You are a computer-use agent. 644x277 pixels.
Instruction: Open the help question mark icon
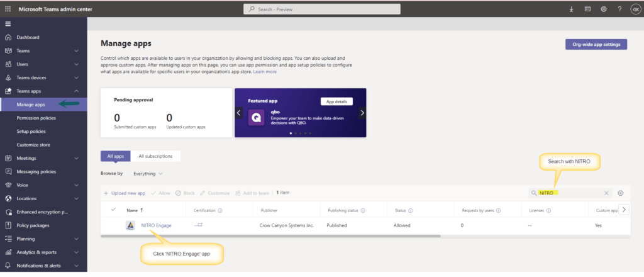(619, 9)
